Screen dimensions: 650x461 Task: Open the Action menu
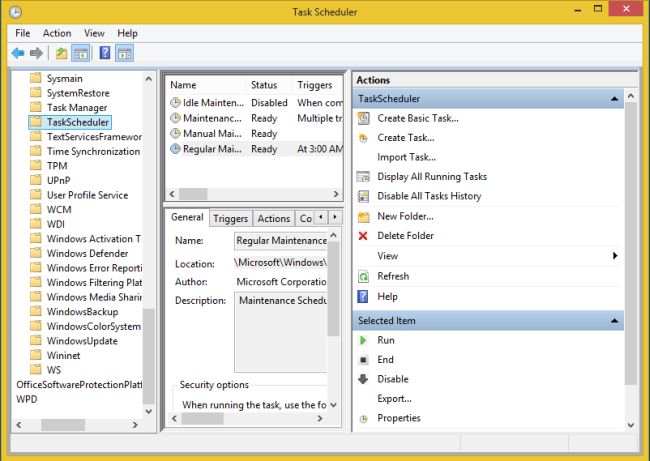57,33
